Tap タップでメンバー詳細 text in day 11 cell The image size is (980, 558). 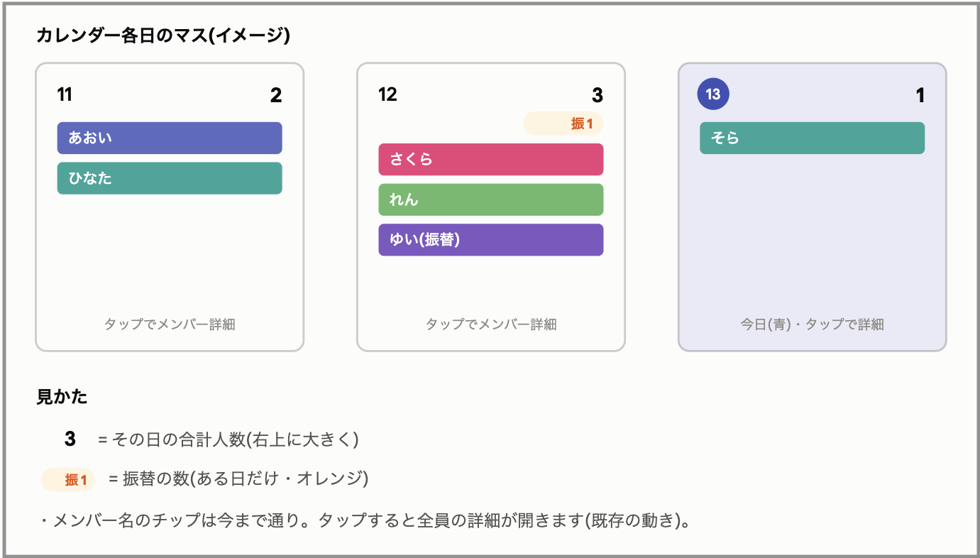coord(170,324)
